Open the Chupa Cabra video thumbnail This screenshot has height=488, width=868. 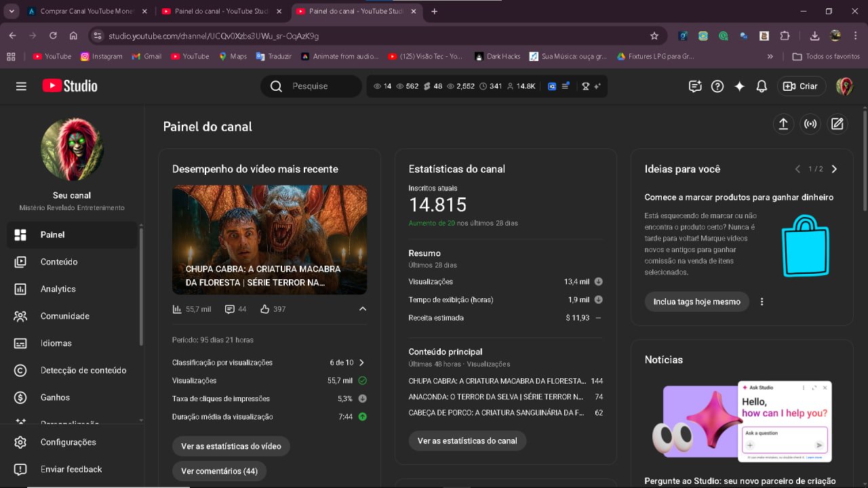(269, 240)
